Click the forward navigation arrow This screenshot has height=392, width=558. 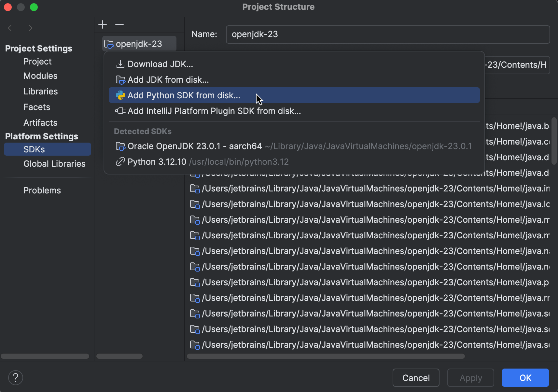coord(29,28)
